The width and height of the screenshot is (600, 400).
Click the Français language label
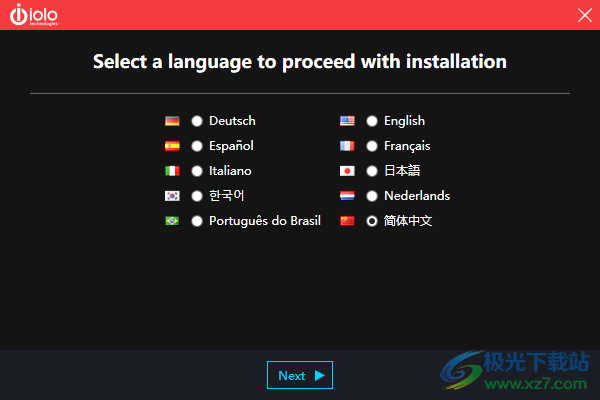[x=407, y=146]
